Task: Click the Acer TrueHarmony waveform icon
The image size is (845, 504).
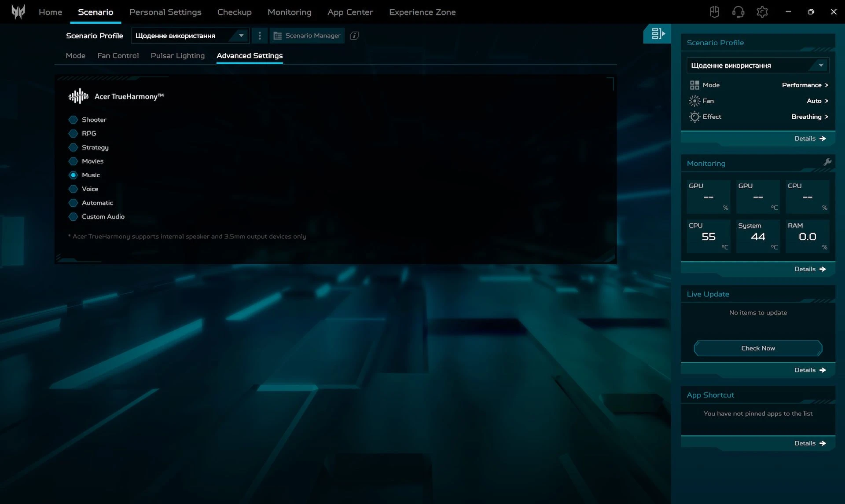Action: [78, 96]
